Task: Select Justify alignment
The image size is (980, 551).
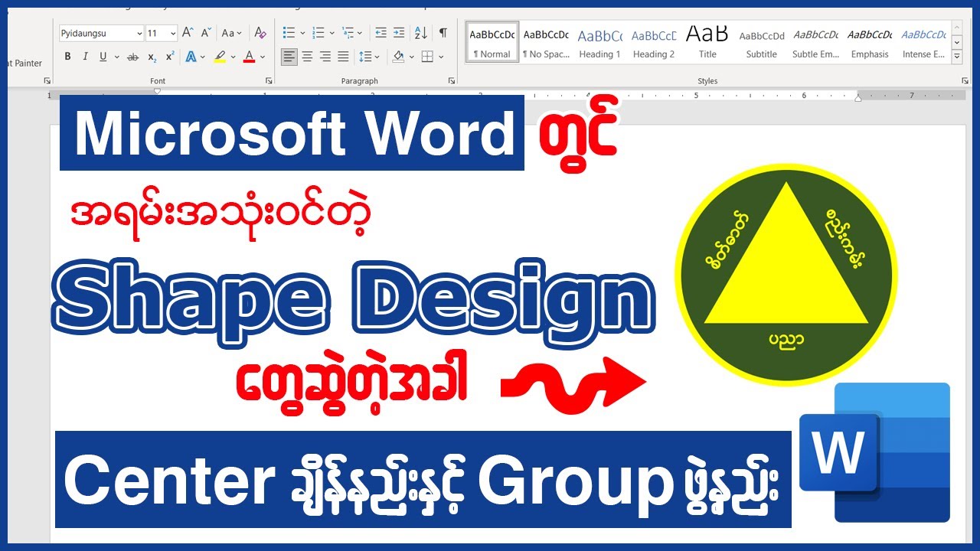Action: (x=343, y=57)
